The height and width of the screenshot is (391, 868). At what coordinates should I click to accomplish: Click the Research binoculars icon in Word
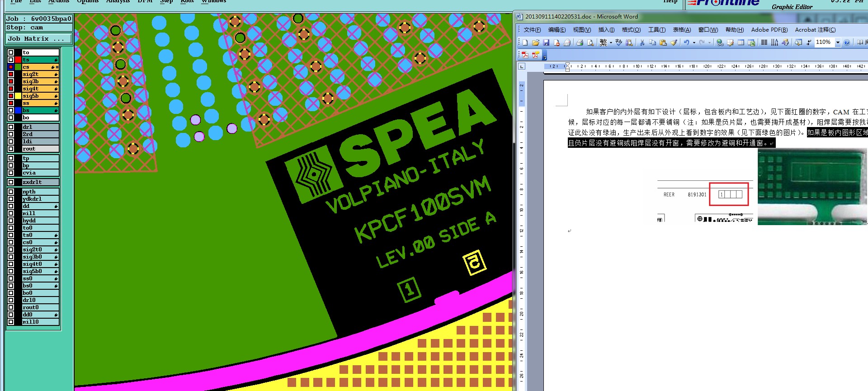pos(629,42)
